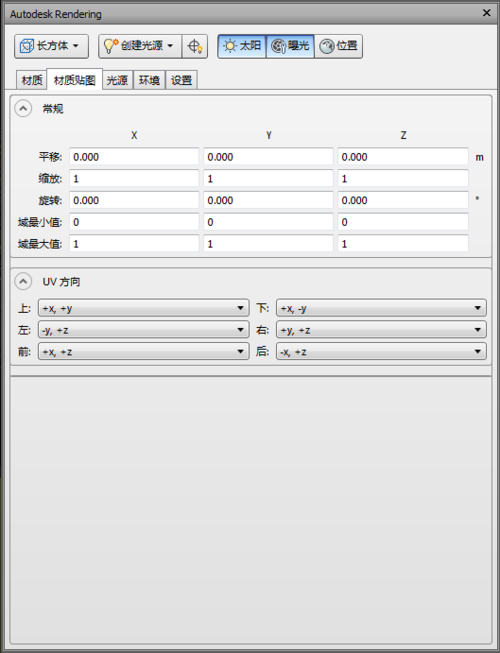This screenshot has height=653, width=500.
Task: Toggle the 曝光 exposure button
Action: point(290,46)
